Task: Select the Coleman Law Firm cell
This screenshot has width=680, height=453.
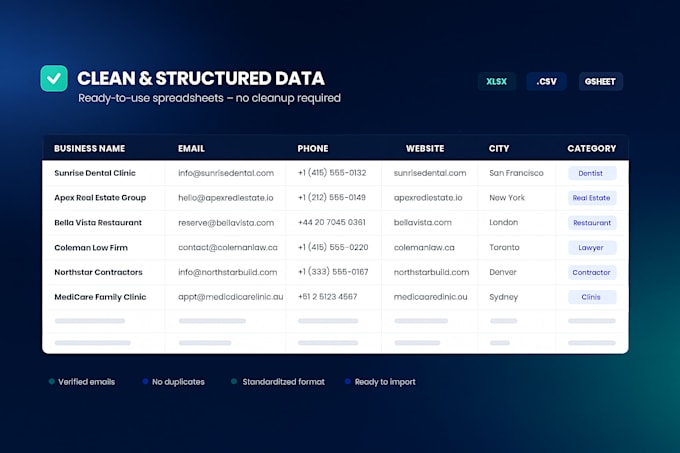Action: 91,248
